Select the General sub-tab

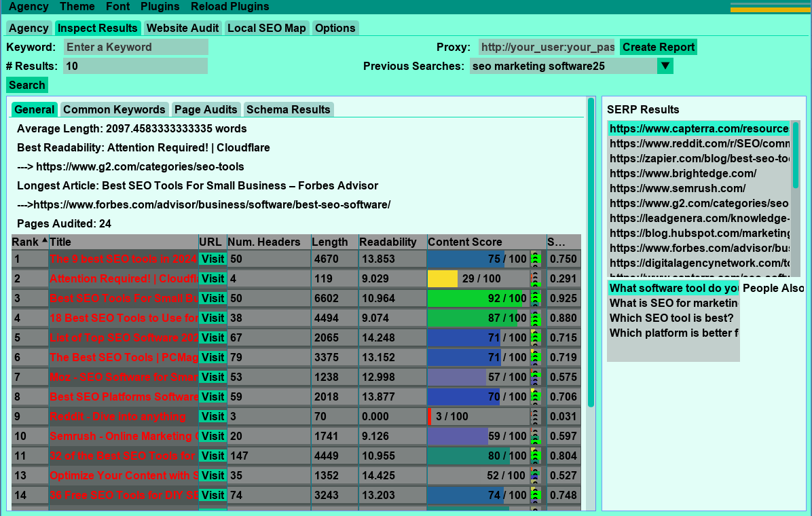coord(34,109)
